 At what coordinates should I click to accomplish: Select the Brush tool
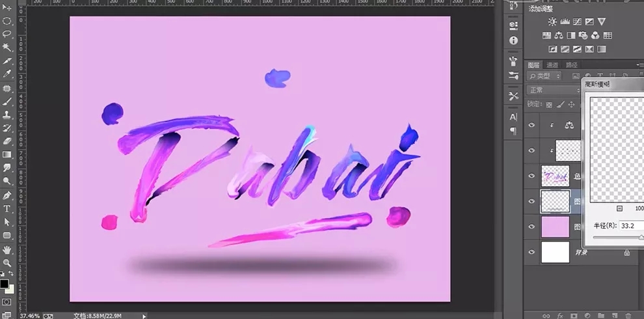tap(7, 101)
